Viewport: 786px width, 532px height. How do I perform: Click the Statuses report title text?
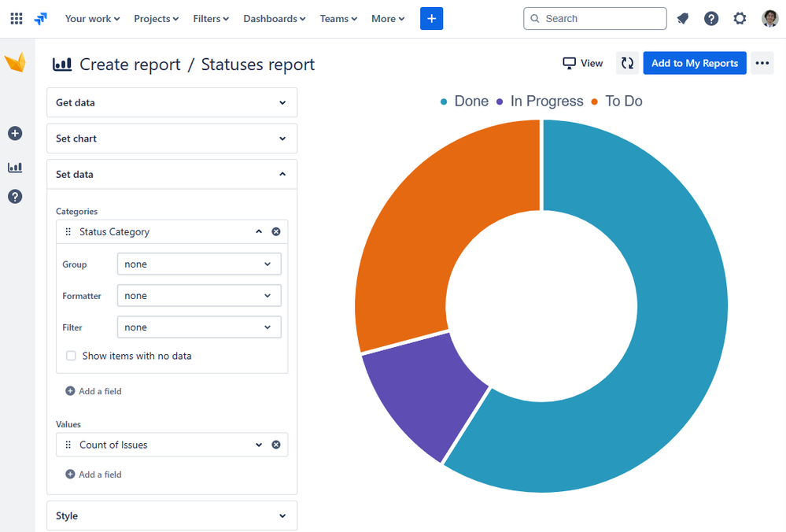[257, 65]
